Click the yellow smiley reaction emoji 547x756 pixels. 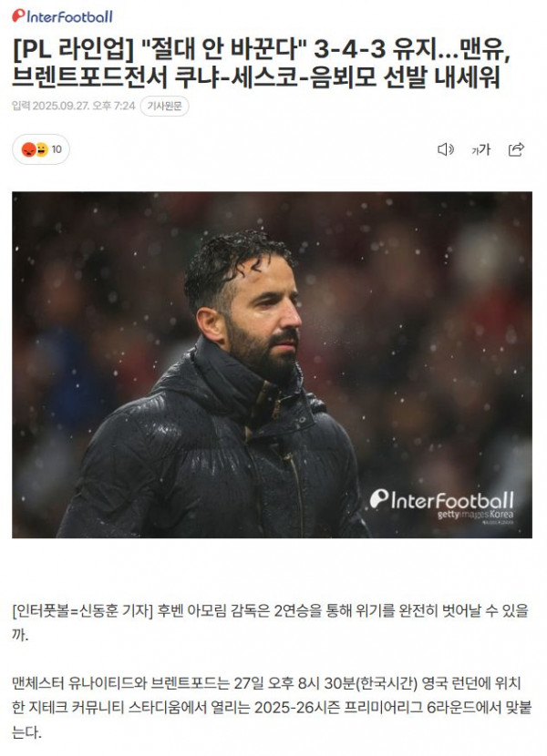[x=43, y=149]
